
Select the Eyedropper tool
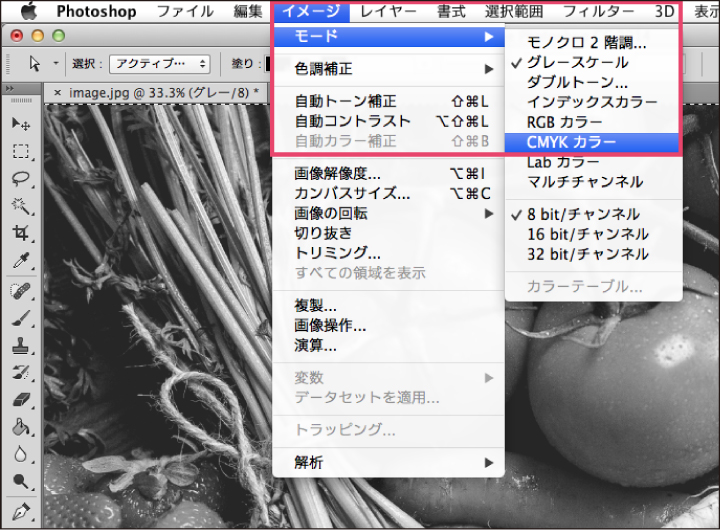pyautogui.click(x=21, y=261)
